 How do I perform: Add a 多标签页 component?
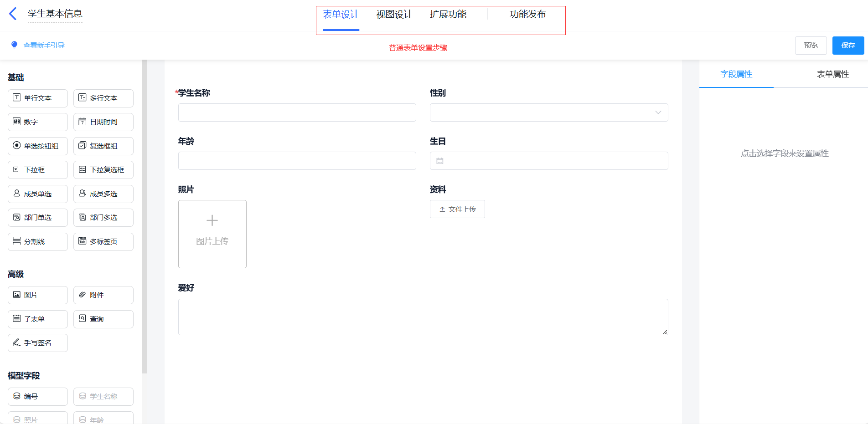103,242
